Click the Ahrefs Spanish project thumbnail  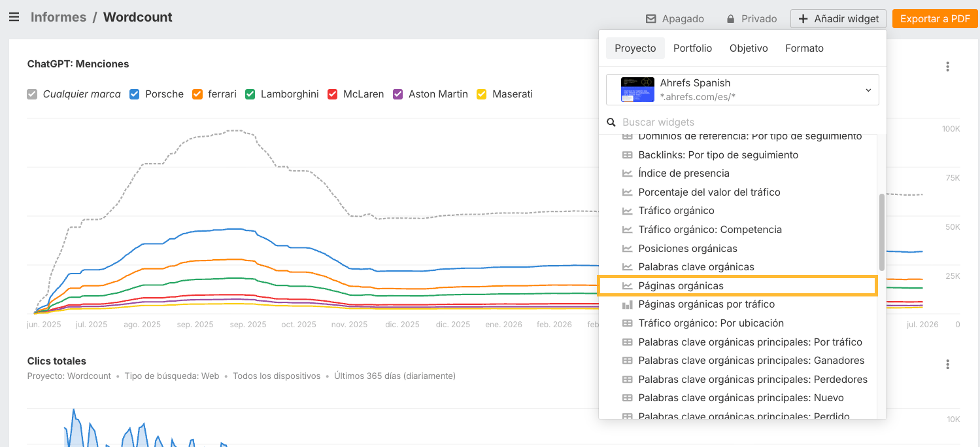637,90
